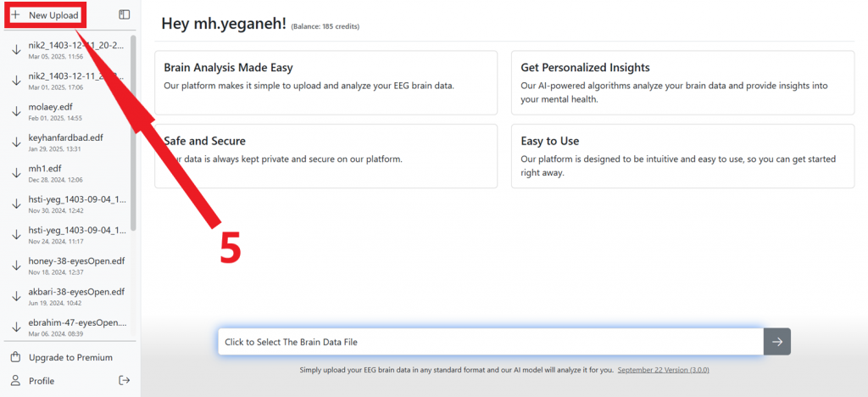Select file nik2 from Mar 01, 2025

76,81
